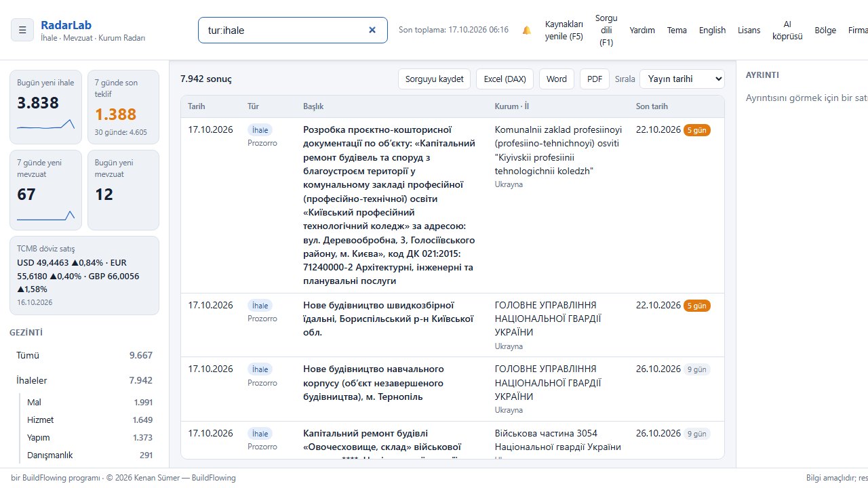Open the Розробка проєктно-кошторисної документації tender row

[x=452, y=205]
